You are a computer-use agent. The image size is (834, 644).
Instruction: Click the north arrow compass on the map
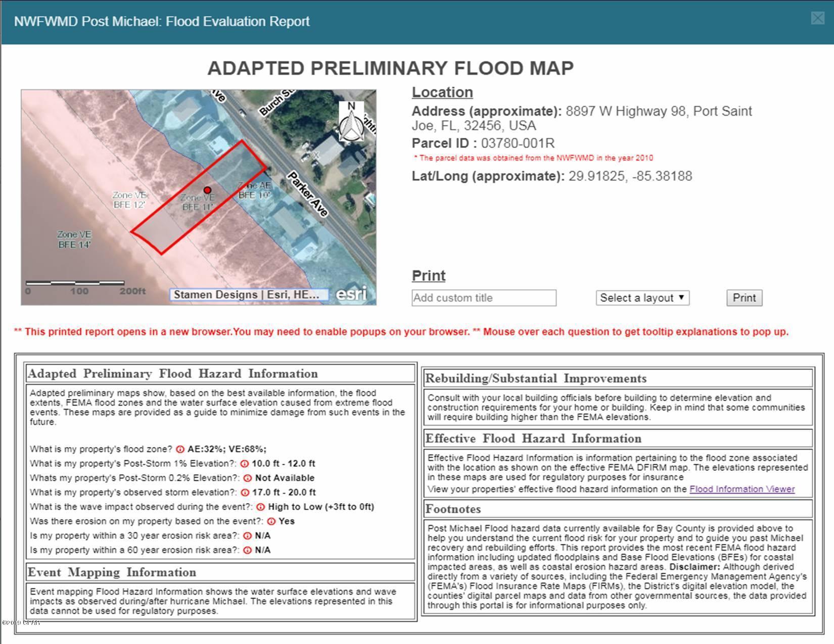[x=351, y=121]
